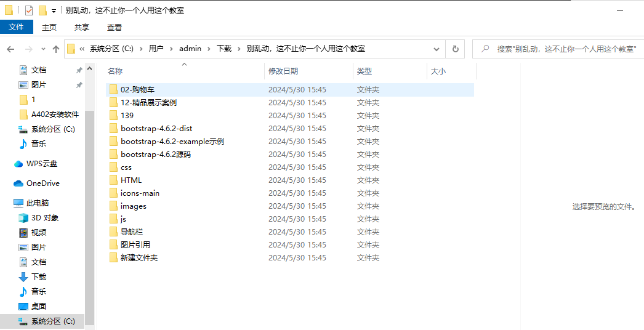The height and width of the screenshot is (330, 644).
Task: Open the recent locations dropdown arrow
Action: (x=44, y=49)
